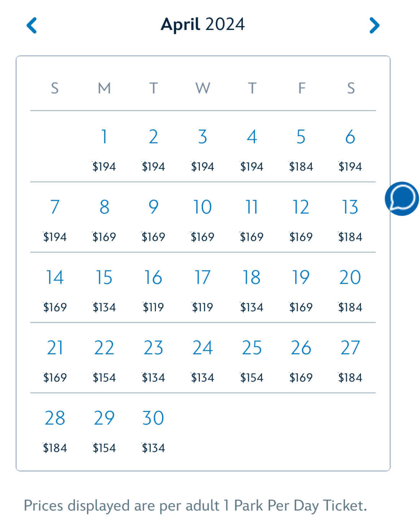
Task: Select April 7 priced at $194
Action: click(55, 220)
